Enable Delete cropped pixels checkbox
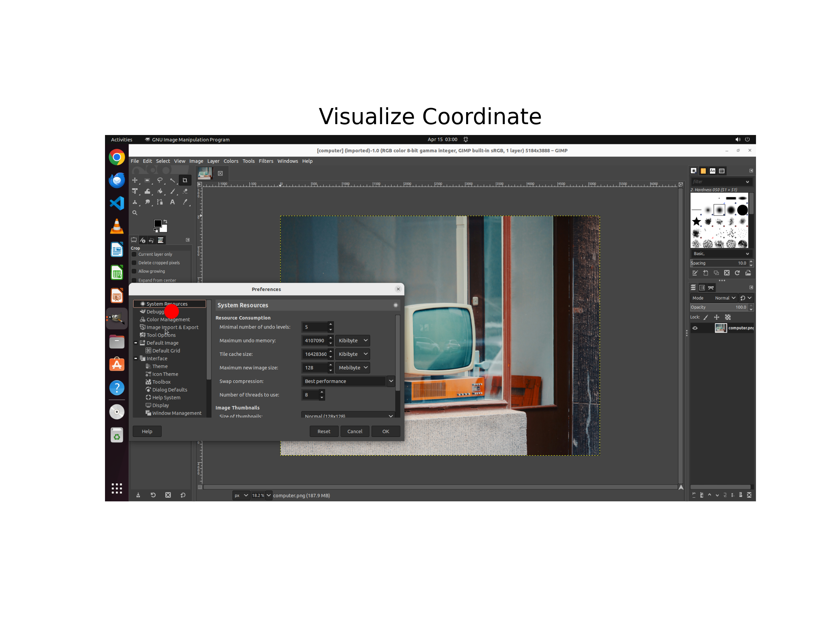840x630 pixels. (x=134, y=263)
